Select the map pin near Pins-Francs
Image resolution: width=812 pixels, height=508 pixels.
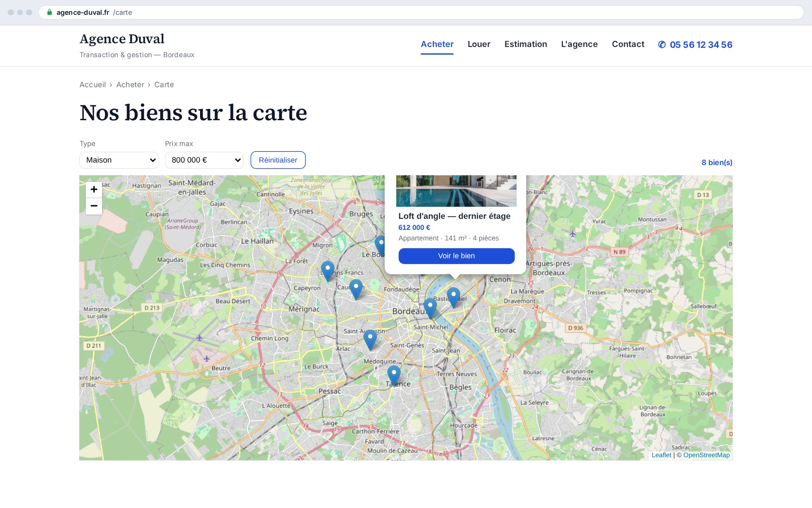[x=327, y=271]
